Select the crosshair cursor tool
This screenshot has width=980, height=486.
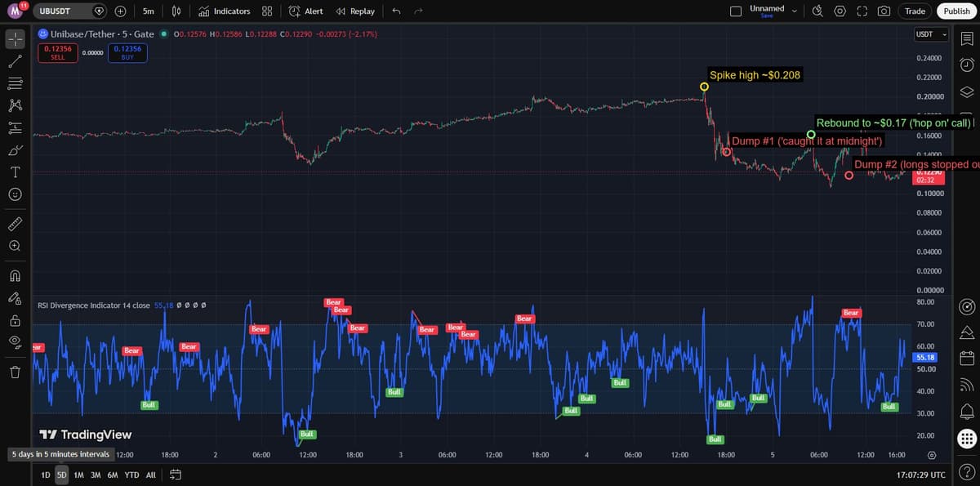pyautogui.click(x=14, y=38)
